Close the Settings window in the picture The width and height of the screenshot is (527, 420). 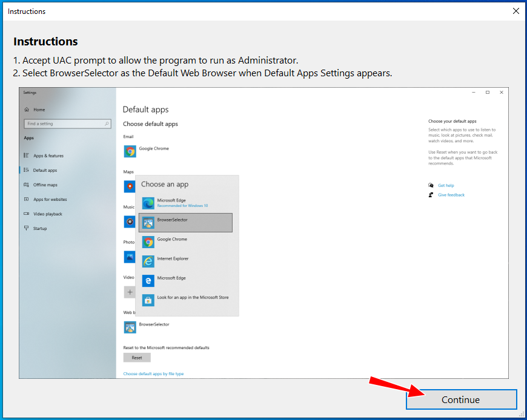[502, 93]
